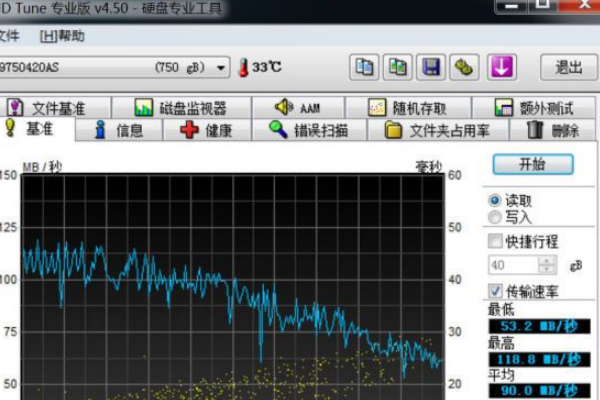Click the minimum value 53.2 MB/秒
Screen dimensions: 600x400
click(x=539, y=326)
